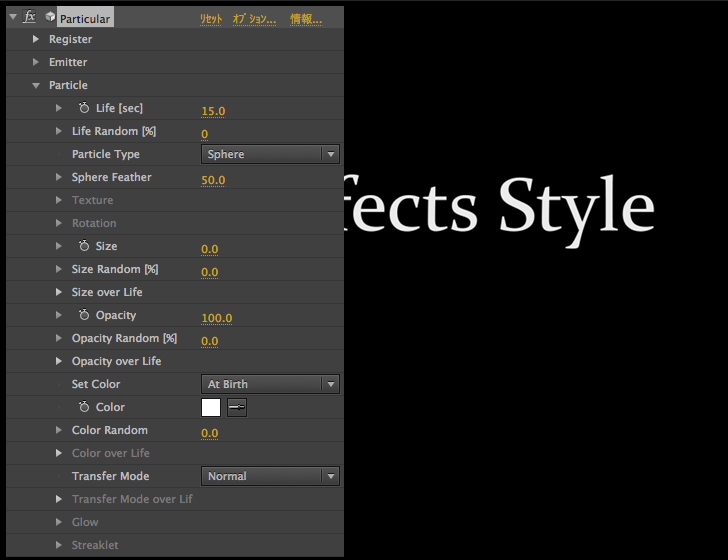
Task: Click the Opacity stopwatch icon
Action: 84,315
